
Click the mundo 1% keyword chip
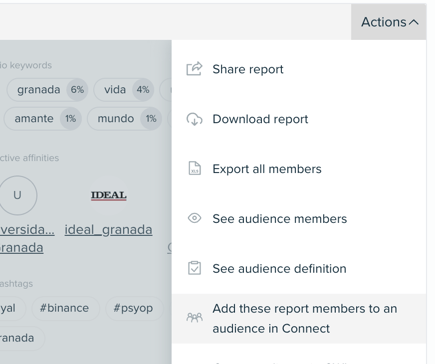[x=125, y=119]
